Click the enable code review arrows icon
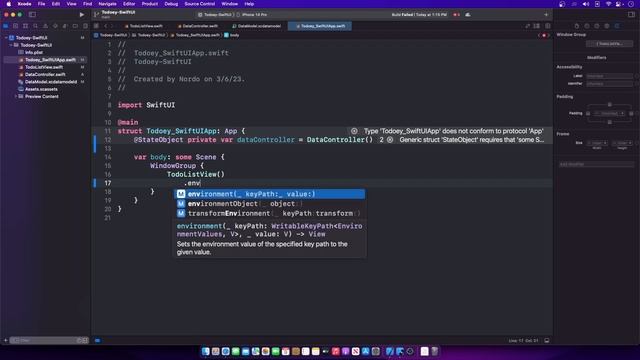This screenshot has height=360, width=640. click(x=527, y=26)
